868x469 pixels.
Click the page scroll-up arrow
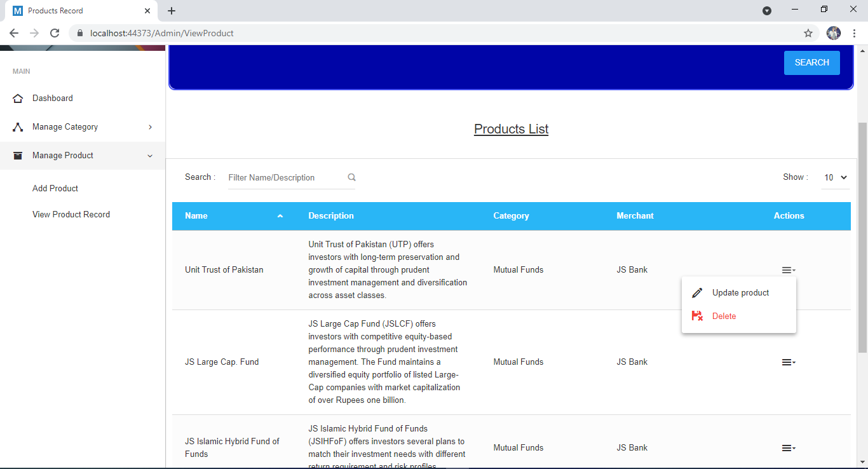point(862,50)
